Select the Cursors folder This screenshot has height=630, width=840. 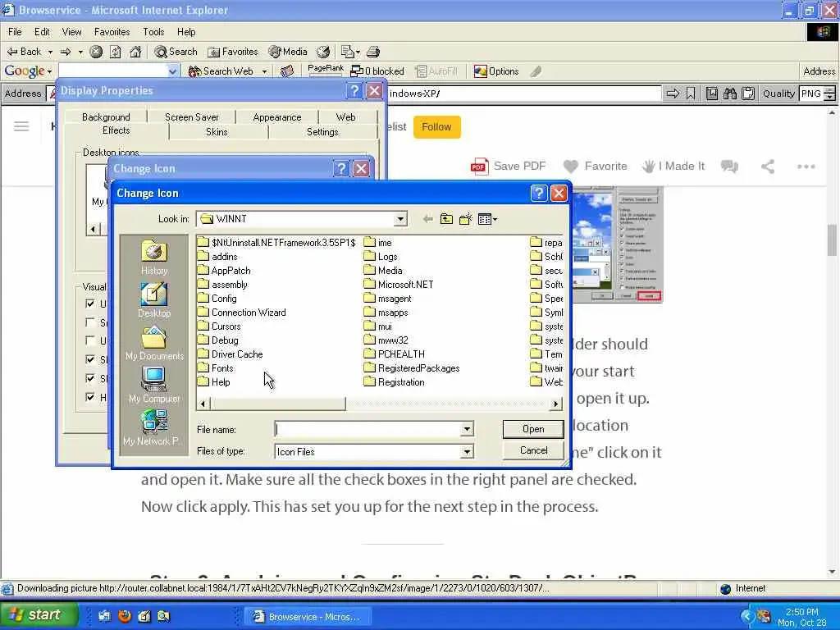(x=219, y=326)
